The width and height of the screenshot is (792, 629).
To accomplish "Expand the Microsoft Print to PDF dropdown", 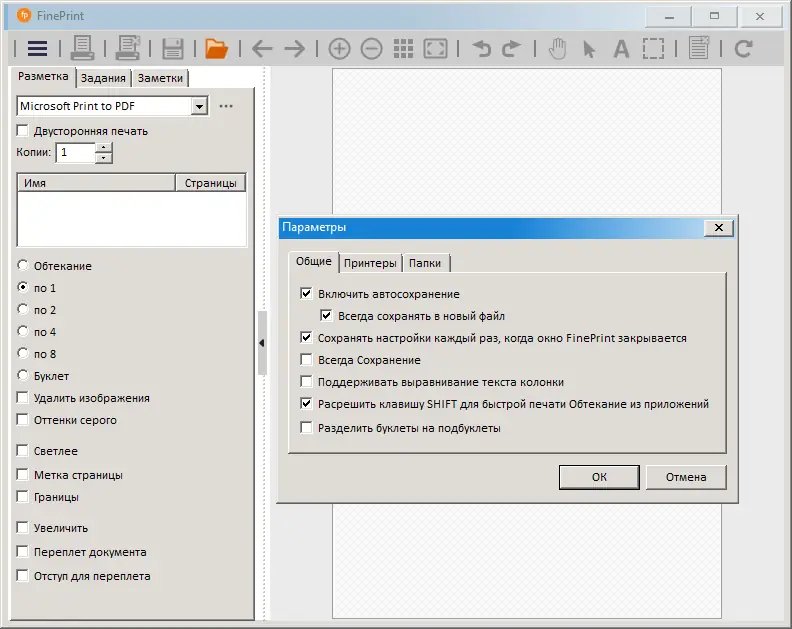I will [x=200, y=107].
